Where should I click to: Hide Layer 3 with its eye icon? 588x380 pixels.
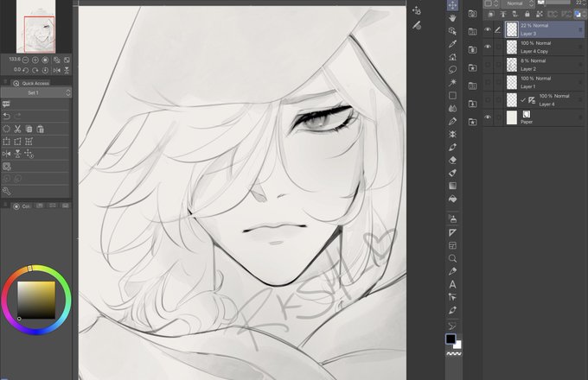pos(488,29)
